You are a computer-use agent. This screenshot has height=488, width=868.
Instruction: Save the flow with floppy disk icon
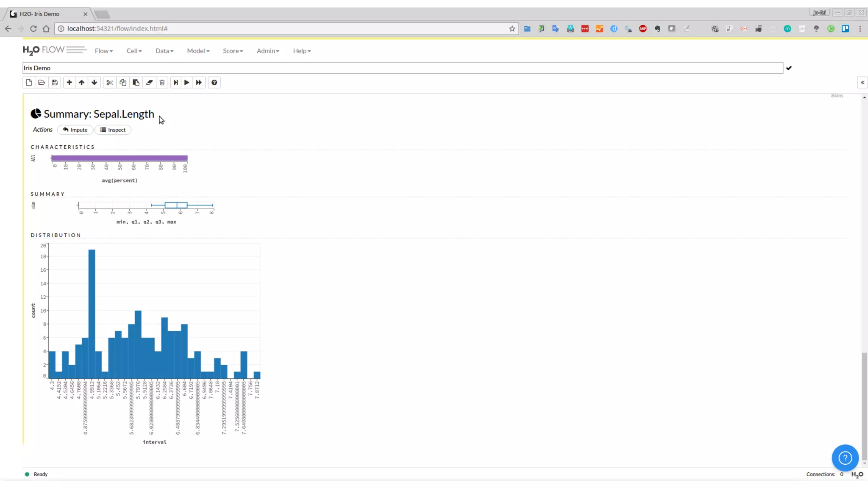tap(55, 83)
